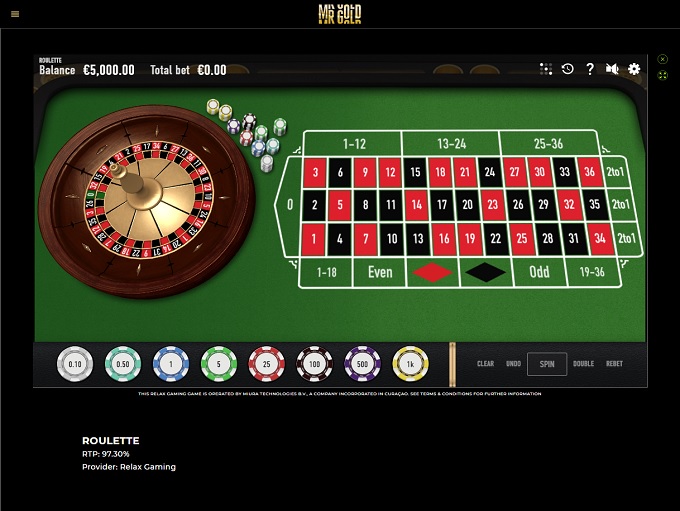Place a bet on the 13-24 dozen
This screenshot has width=680, height=511.
[x=451, y=144]
